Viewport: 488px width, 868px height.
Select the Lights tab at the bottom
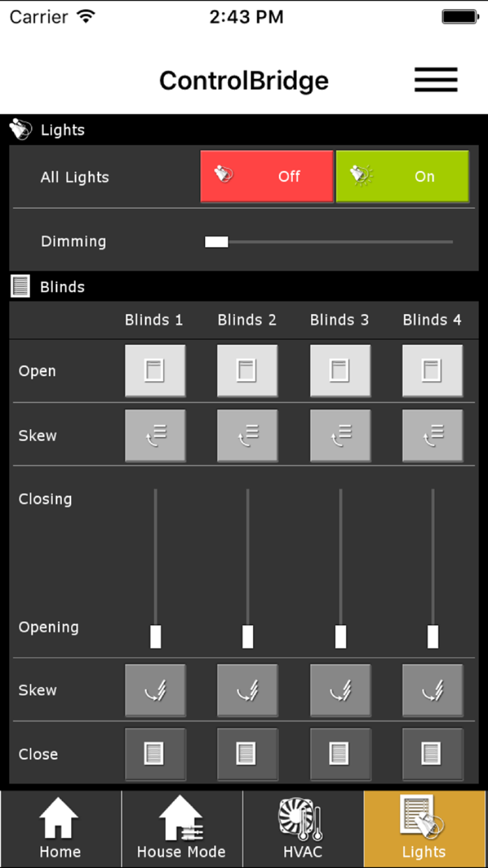tap(423, 829)
